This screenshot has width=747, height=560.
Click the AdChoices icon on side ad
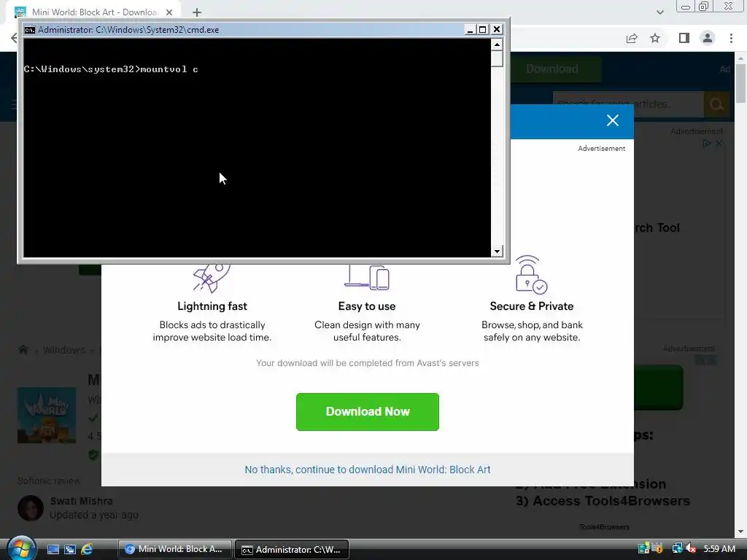pyautogui.click(x=707, y=143)
